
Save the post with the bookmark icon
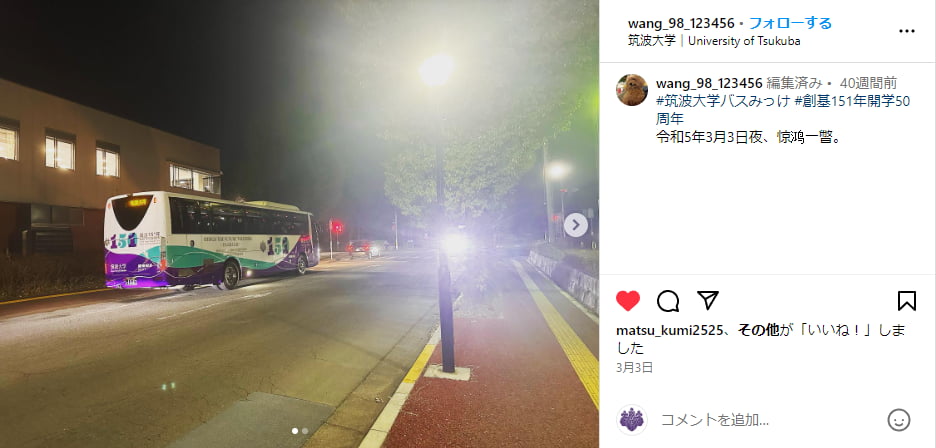point(906,300)
